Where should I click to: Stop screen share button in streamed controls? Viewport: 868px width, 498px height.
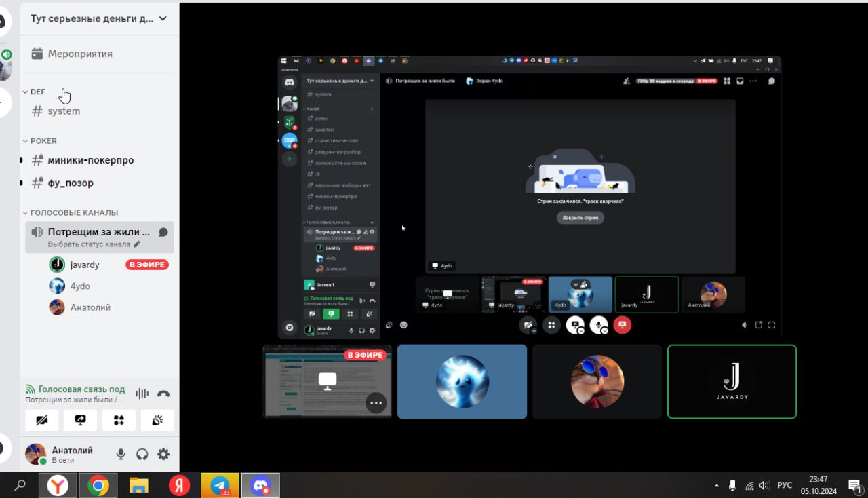pyautogui.click(x=575, y=325)
